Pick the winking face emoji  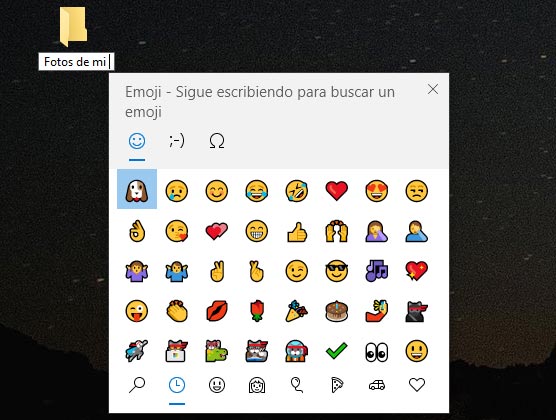296,271
